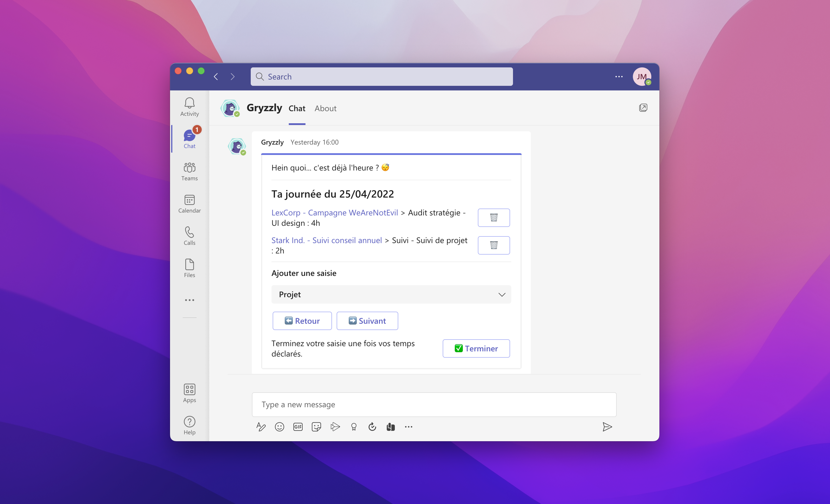This screenshot has width=830, height=504.
Task: Click the Gryzzly avatar in the header
Action: (230, 108)
